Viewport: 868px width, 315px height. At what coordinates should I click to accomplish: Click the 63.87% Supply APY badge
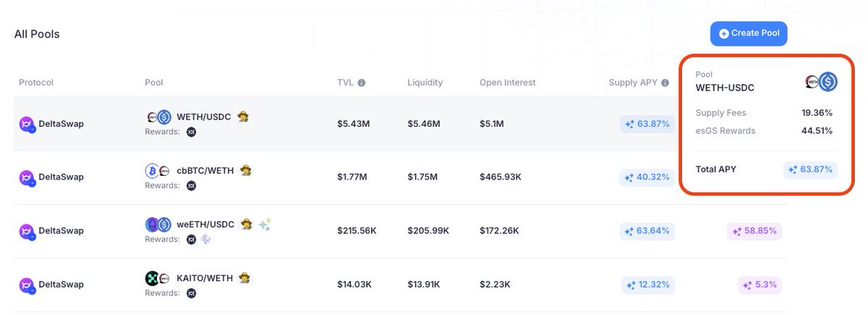647,124
